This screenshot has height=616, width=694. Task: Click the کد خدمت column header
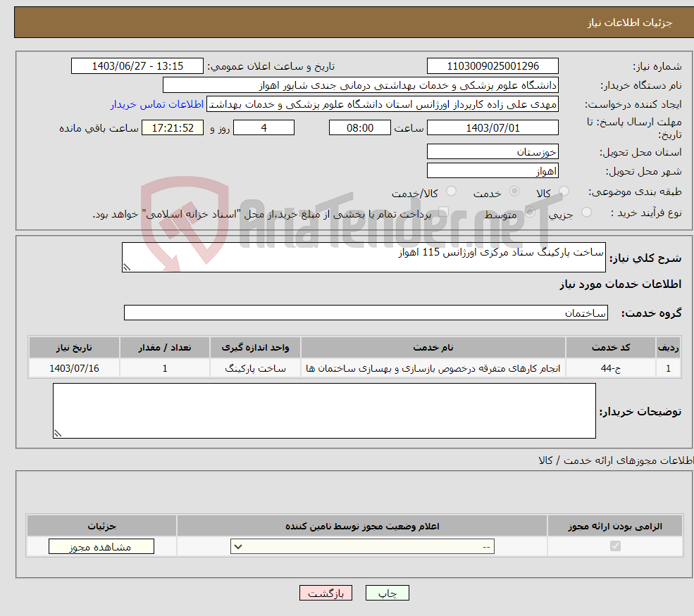(610, 348)
